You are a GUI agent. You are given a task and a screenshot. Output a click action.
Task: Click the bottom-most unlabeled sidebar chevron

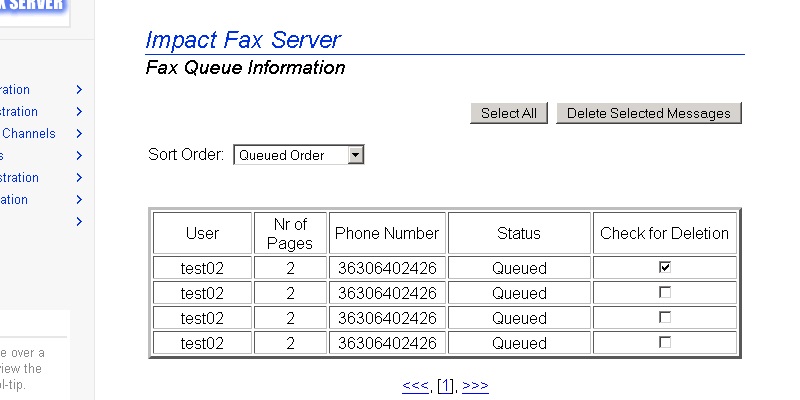[x=79, y=222]
